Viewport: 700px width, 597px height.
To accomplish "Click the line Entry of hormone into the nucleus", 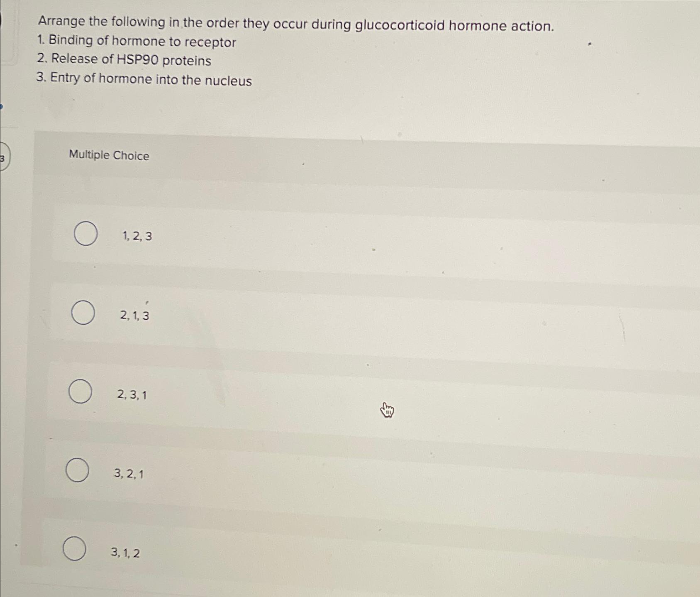I will click(x=144, y=79).
